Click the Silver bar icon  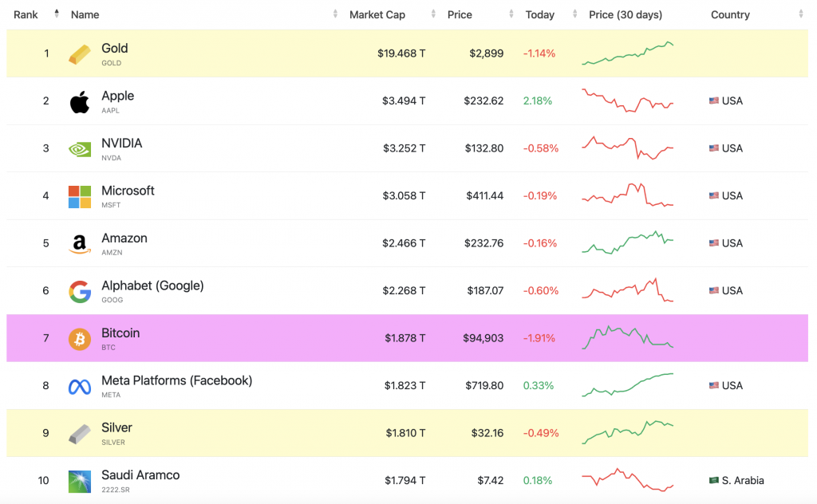coord(80,434)
